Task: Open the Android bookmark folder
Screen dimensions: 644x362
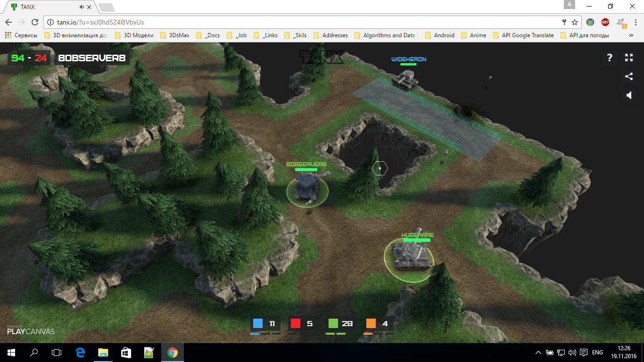Action: pos(439,35)
